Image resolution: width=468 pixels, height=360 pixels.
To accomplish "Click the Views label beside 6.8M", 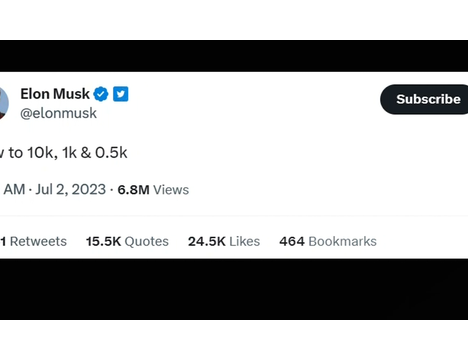I will click(x=171, y=190).
